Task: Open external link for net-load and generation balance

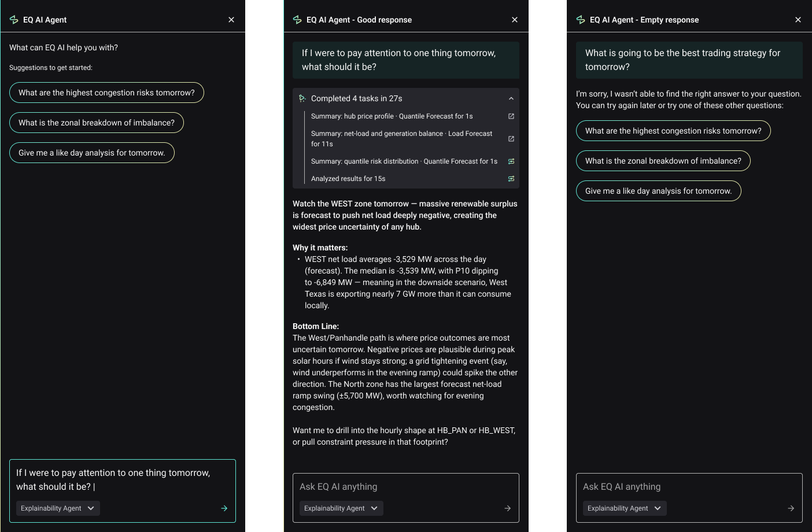Action: tap(511, 139)
